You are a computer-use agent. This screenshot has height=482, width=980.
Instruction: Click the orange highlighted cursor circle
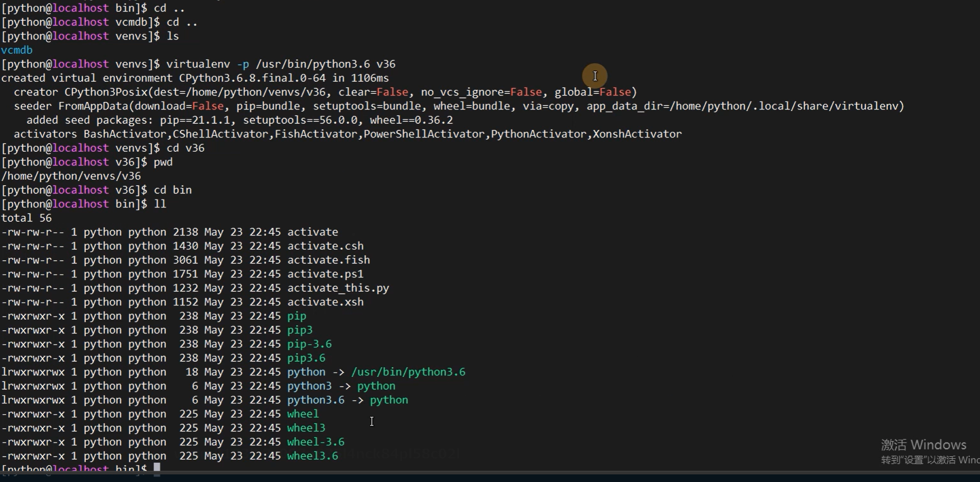pos(595,76)
